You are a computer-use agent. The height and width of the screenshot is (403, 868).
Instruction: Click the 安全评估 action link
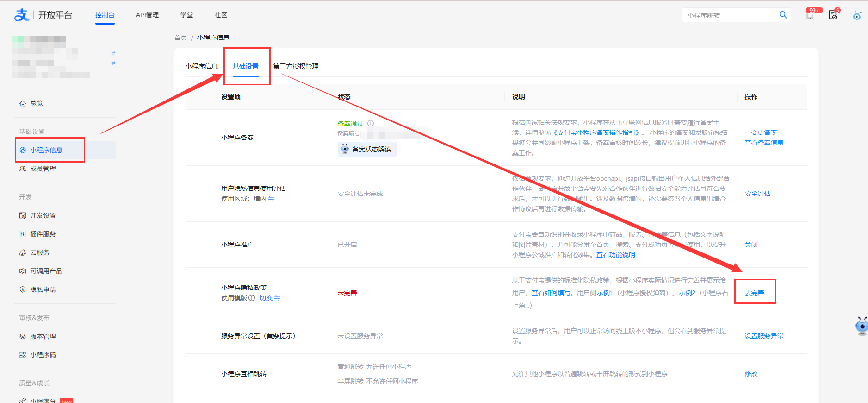[x=757, y=194]
